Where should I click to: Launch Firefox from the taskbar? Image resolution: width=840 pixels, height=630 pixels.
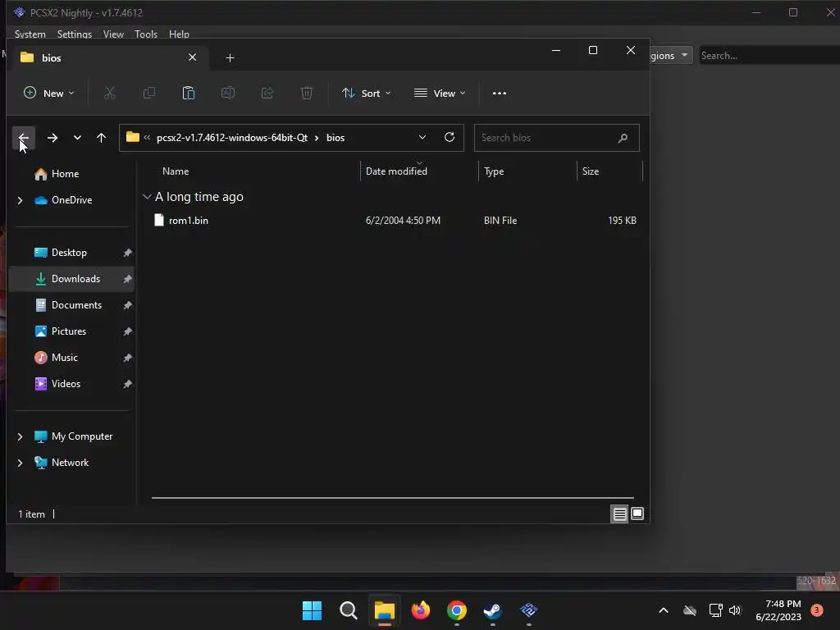[421, 610]
